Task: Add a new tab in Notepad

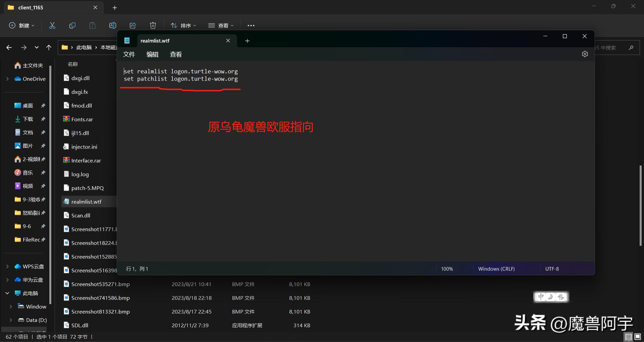Action: [247, 41]
